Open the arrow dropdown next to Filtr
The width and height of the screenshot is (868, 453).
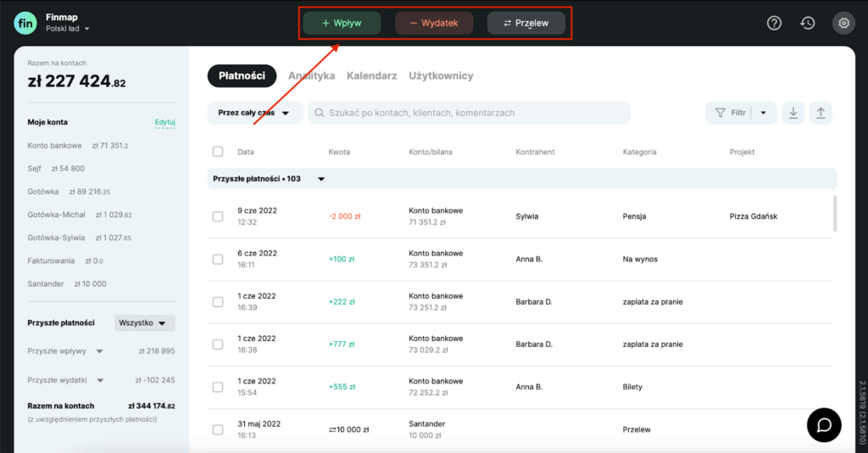click(764, 113)
